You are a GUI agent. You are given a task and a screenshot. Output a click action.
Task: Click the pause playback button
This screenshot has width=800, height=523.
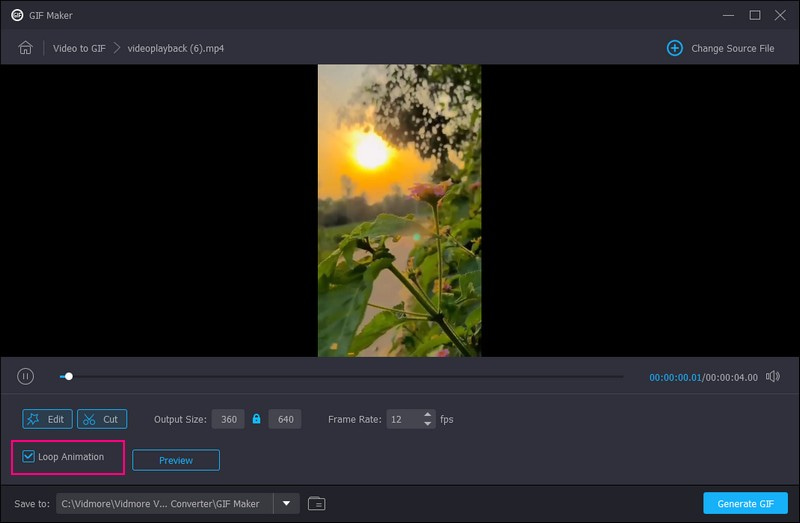(x=26, y=376)
